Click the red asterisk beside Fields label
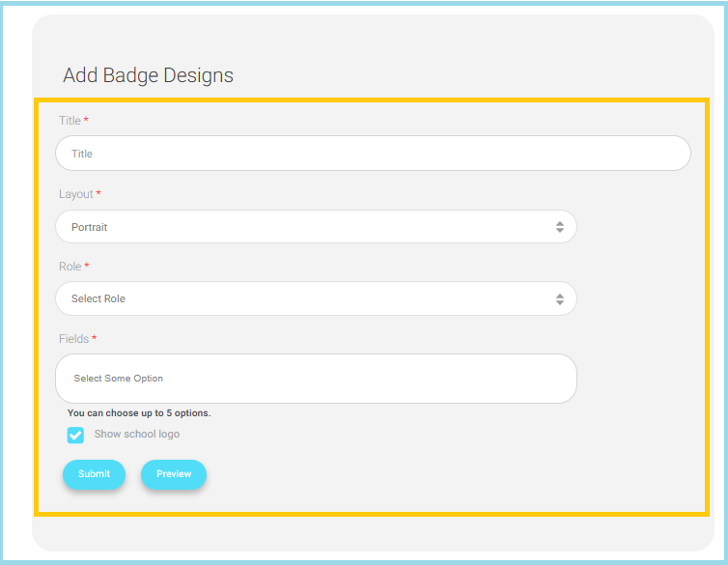Viewport: 728px width, 565px height. click(x=94, y=338)
